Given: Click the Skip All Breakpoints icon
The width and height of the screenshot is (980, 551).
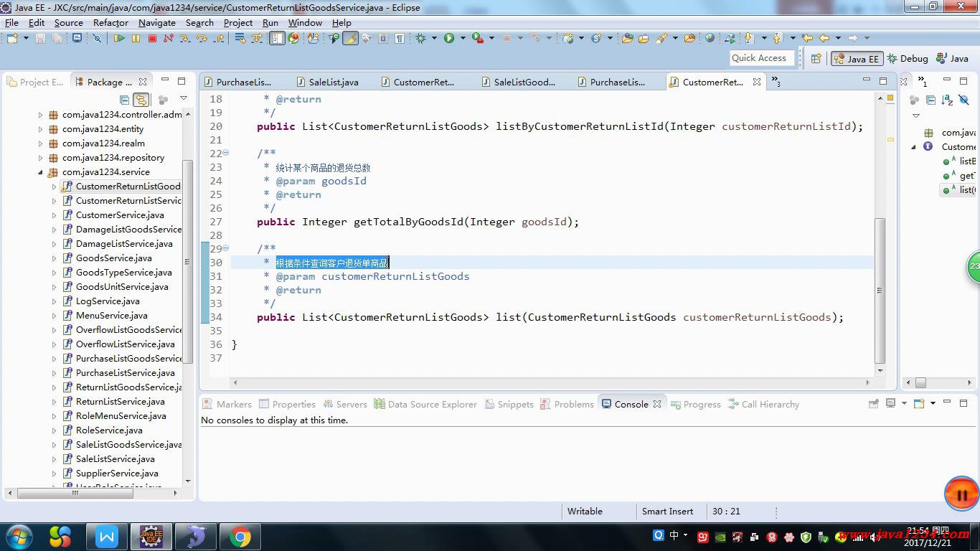Looking at the screenshot, I should click(x=97, y=38).
